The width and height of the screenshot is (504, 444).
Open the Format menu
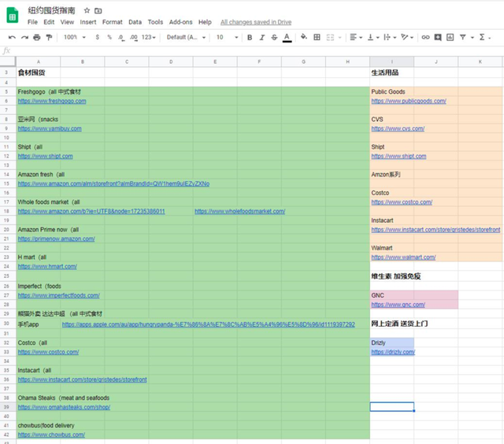point(112,22)
